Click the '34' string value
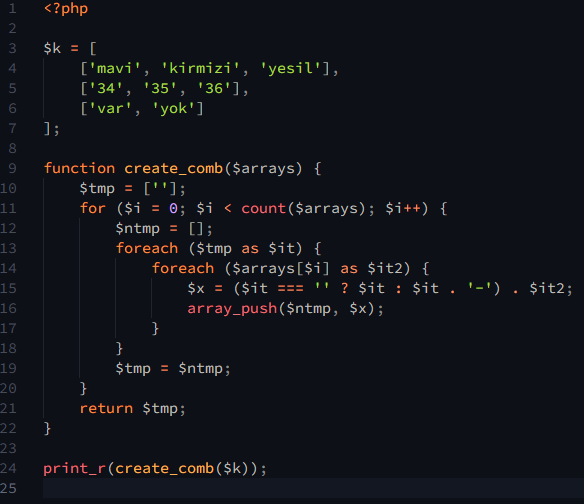 pos(106,89)
